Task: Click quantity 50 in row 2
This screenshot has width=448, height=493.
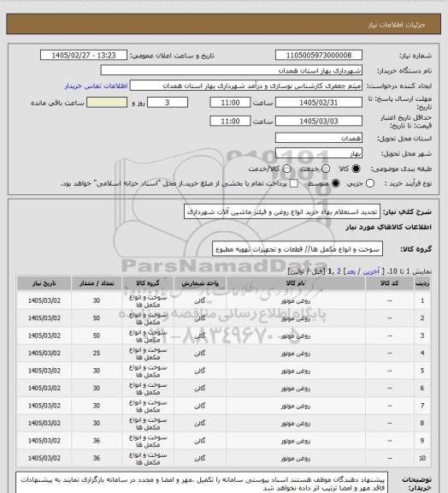Action: click(x=97, y=318)
